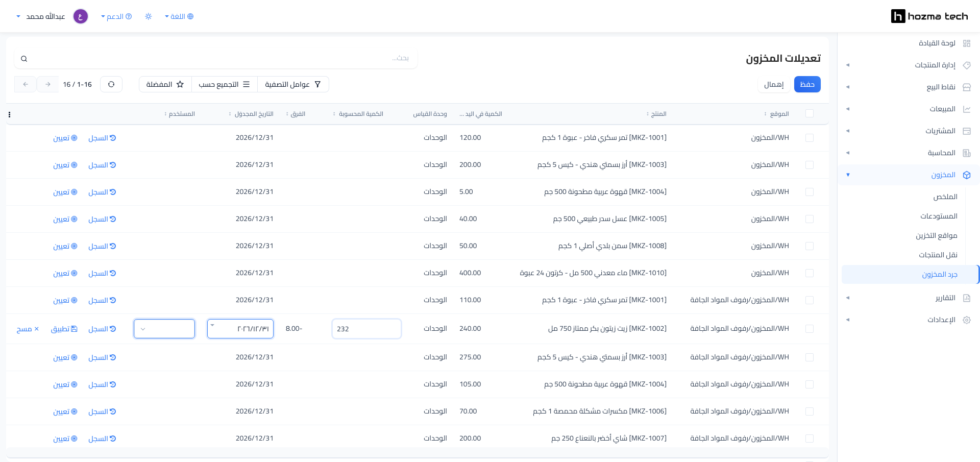Collapse المخزون sidebar section
This screenshot has width=980, height=462.
tap(909, 175)
